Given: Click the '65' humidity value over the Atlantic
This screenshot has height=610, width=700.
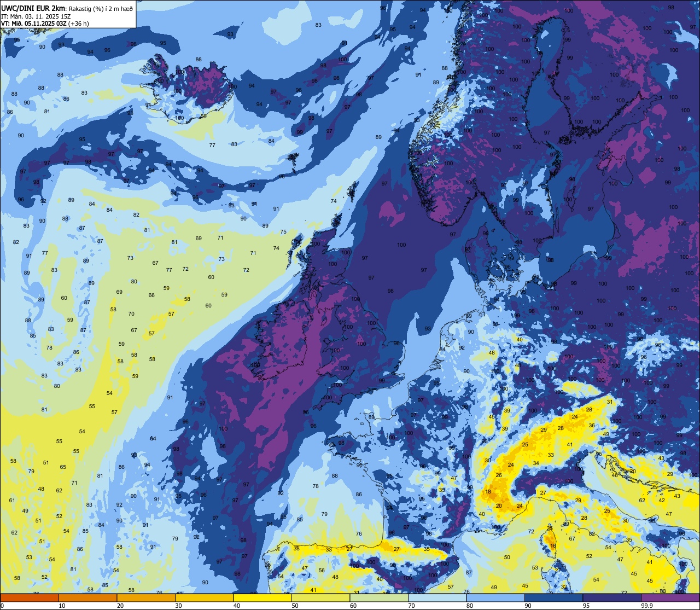Looking at the screenshot, I should 63,467.
